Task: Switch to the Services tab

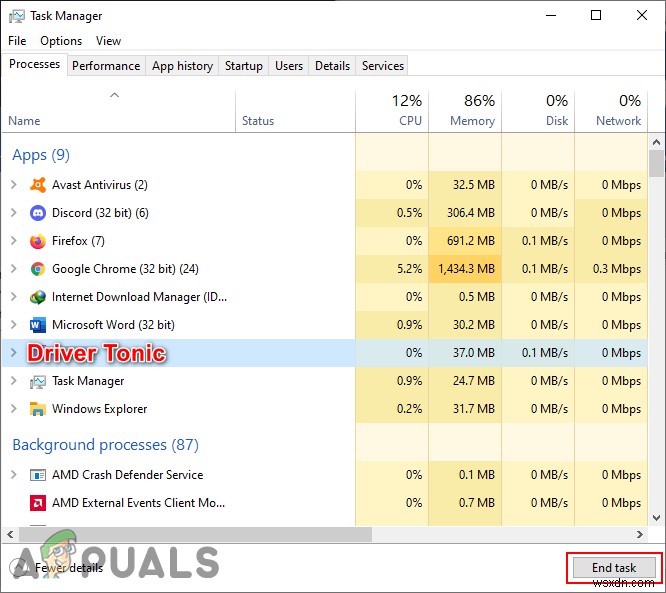Action: coord(383,66)
